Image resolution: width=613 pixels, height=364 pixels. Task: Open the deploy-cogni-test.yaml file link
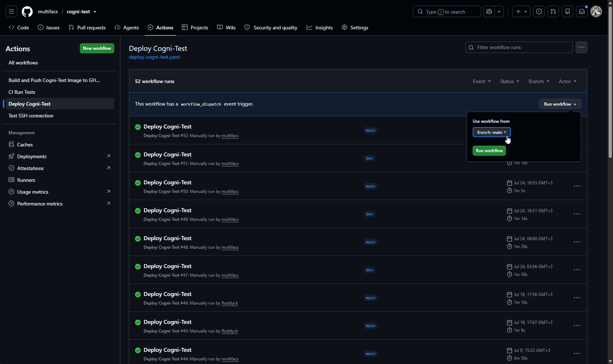tap(154, 57)
